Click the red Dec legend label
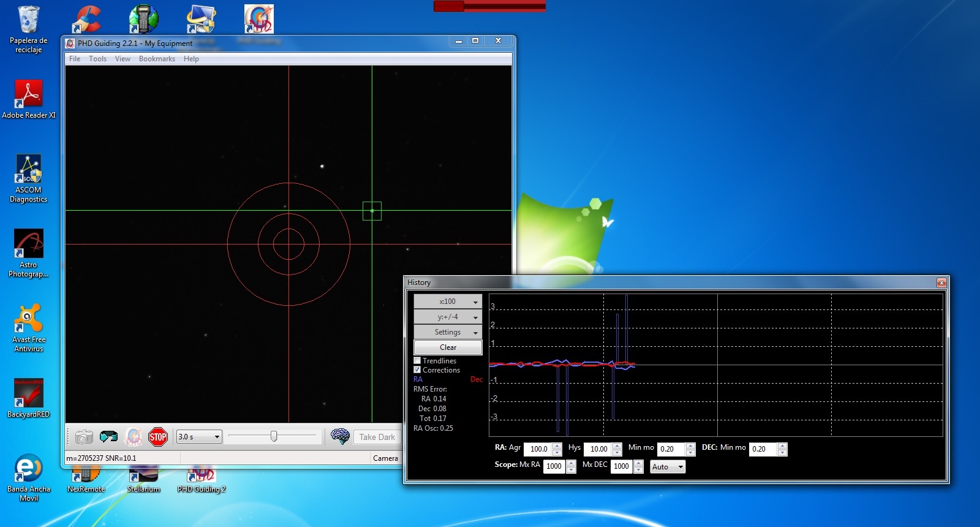The height and width of the screenshot is (527, 980). (x=477, y=379)
